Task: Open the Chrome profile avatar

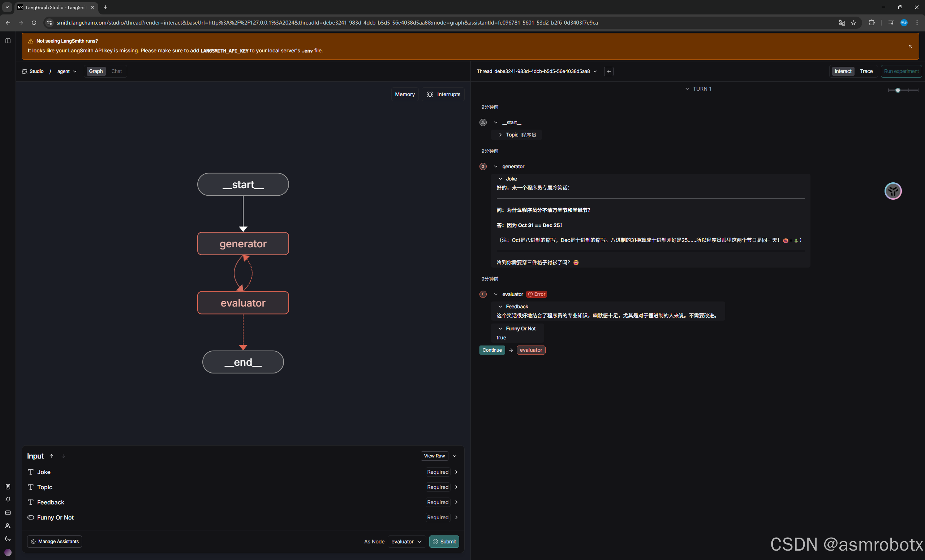Action: 904,22
